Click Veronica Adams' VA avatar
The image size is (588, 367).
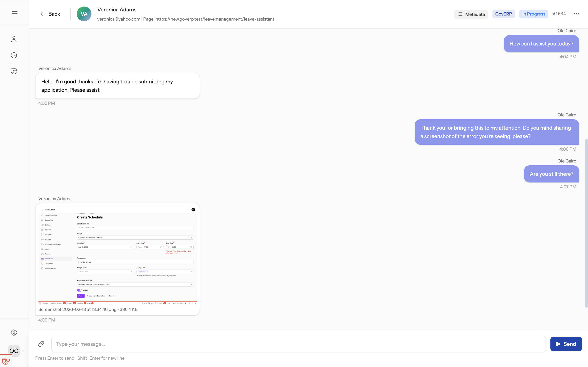coord(84,14)
